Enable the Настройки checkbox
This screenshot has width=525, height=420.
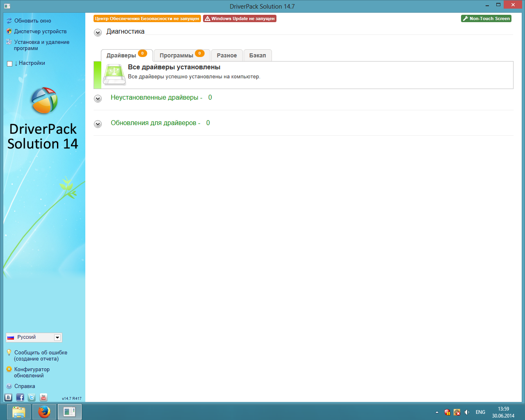pyautogui.click(x=10, y=64)
